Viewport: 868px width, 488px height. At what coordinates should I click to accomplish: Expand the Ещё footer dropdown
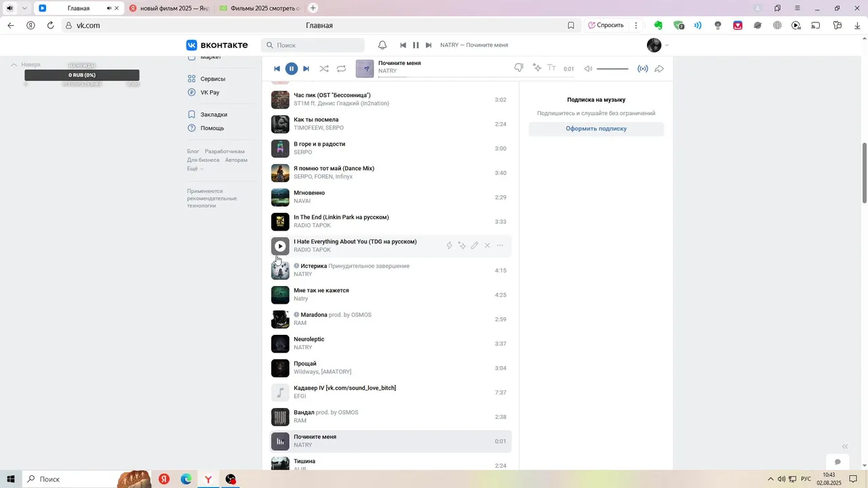[195, 169]
